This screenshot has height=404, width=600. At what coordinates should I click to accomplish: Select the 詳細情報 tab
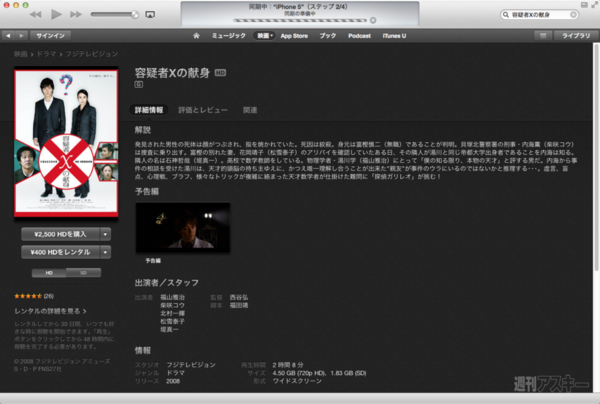point(149,110)
